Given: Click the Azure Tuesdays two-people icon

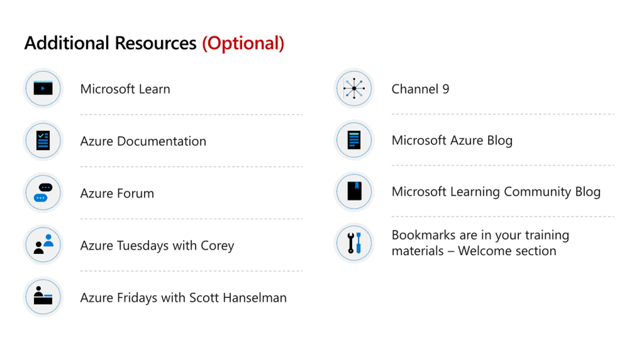Looking at the screenshot, I should pyautogui.click(x=43, y=244).
